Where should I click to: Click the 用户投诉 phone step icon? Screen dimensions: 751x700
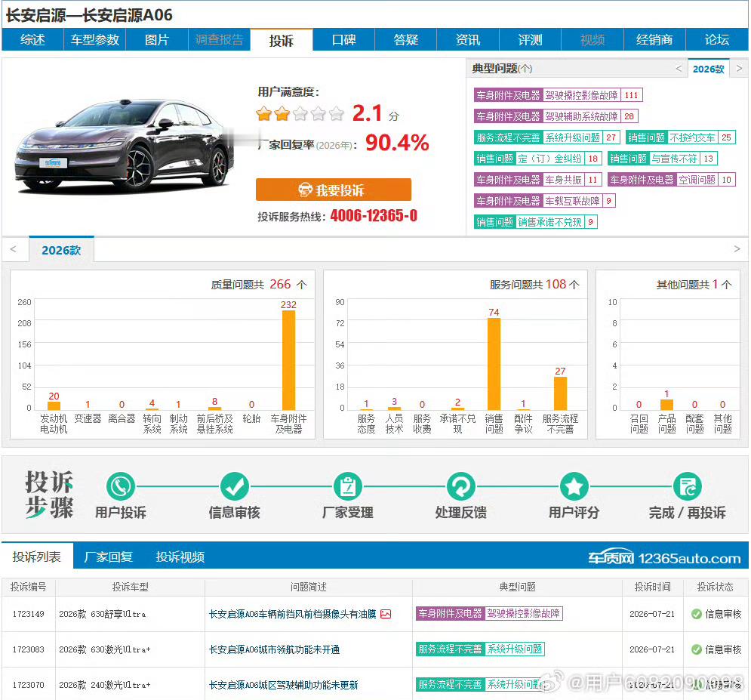coord(121,486)
